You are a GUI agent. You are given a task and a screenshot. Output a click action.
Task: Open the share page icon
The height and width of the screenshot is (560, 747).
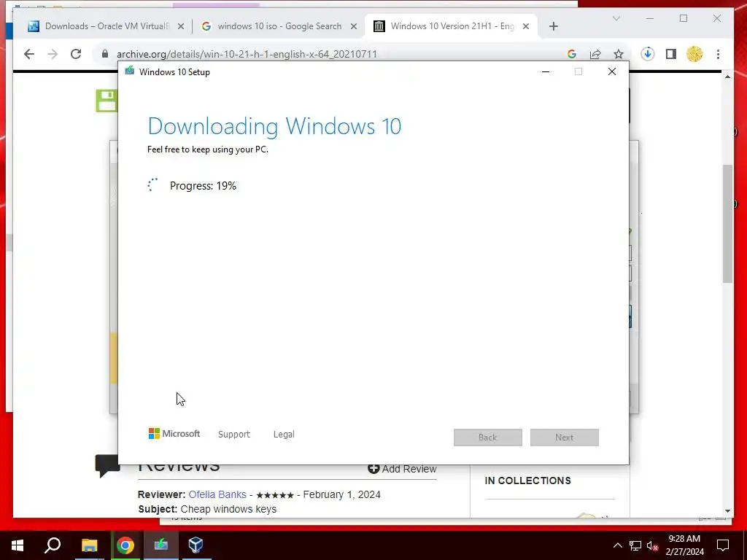click(595, 54)
